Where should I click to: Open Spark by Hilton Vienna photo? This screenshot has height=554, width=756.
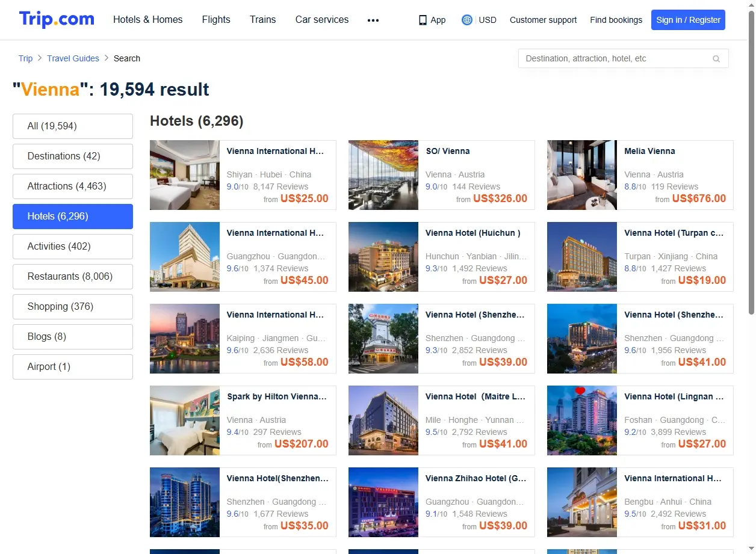[185, 420]
